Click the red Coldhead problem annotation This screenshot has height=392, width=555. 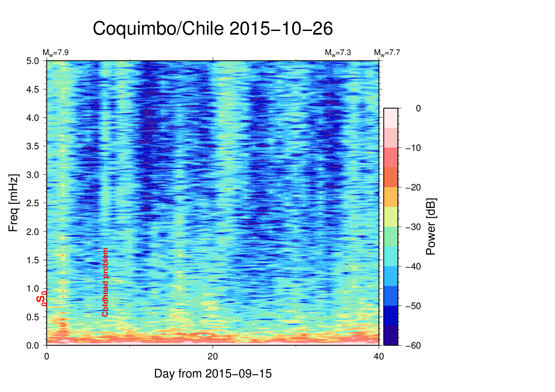pos(105,282)
